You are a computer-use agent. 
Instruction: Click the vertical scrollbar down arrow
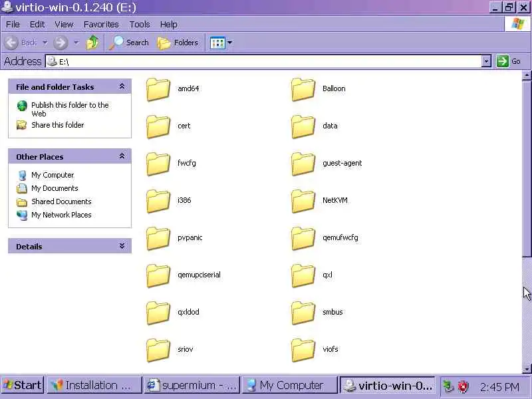[527, 369]
